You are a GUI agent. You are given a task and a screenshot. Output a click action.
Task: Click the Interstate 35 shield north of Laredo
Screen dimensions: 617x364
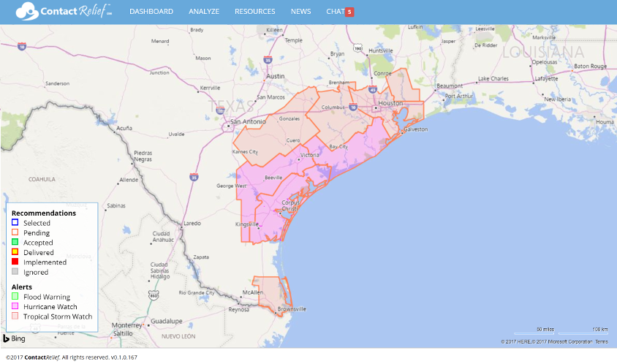click(194, 177)
